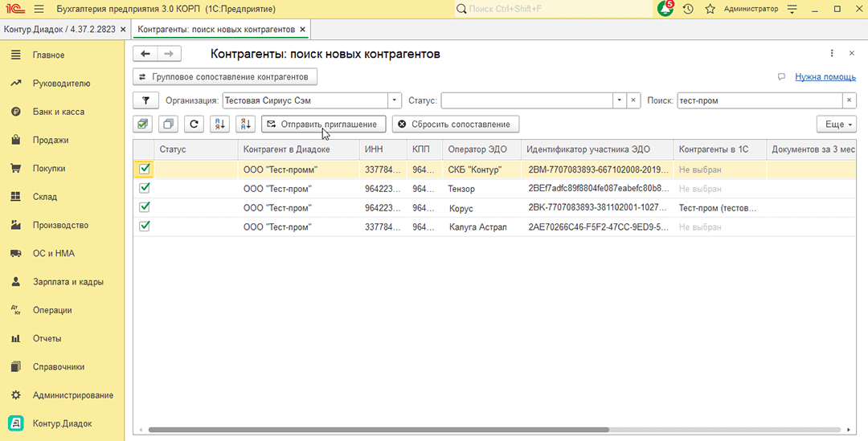Click the Организация input field
This screenshot has height=441, width=868.
[305, 100]
